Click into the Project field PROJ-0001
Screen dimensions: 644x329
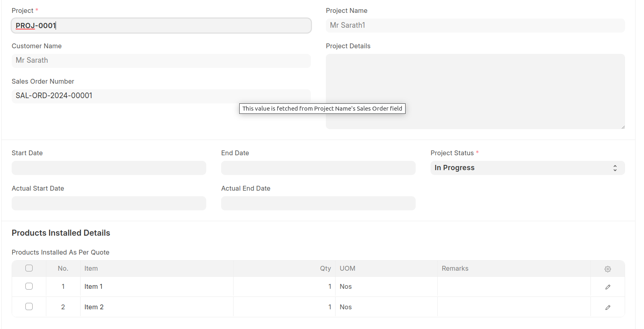161,26
